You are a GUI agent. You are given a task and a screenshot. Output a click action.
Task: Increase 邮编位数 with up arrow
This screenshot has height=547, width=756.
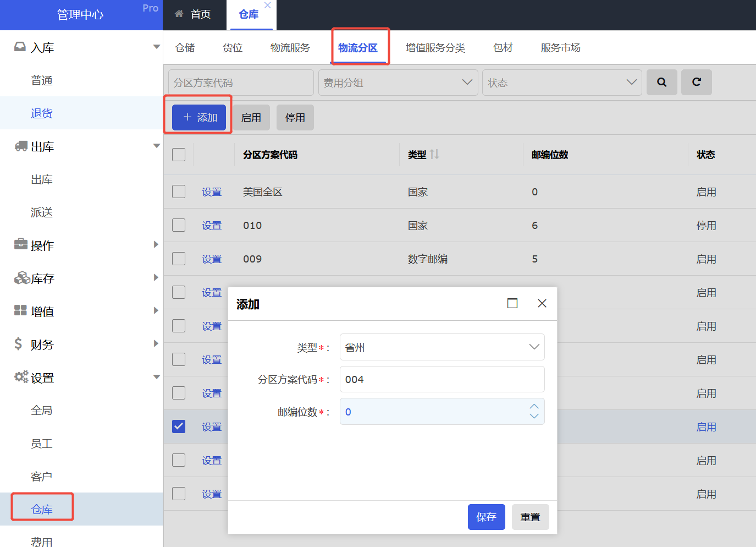click(x=534, y=406)
